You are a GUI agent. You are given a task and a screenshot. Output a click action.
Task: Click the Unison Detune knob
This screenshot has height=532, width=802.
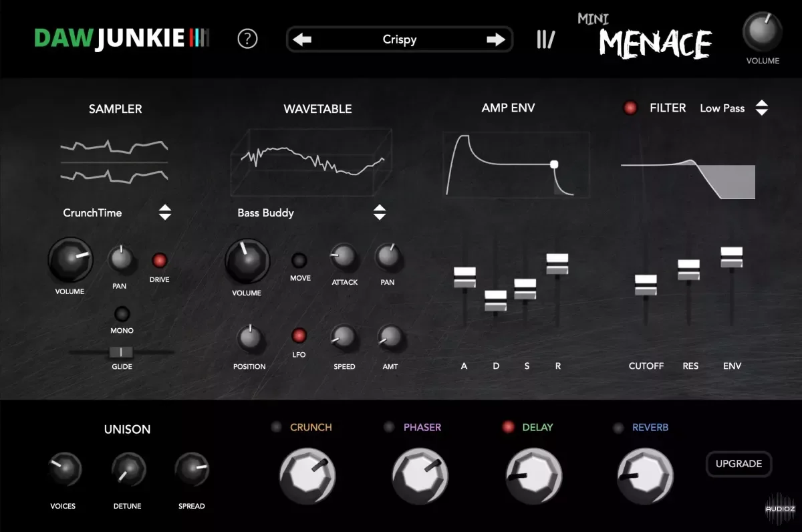pyautogui.click(x=128, y=471)
